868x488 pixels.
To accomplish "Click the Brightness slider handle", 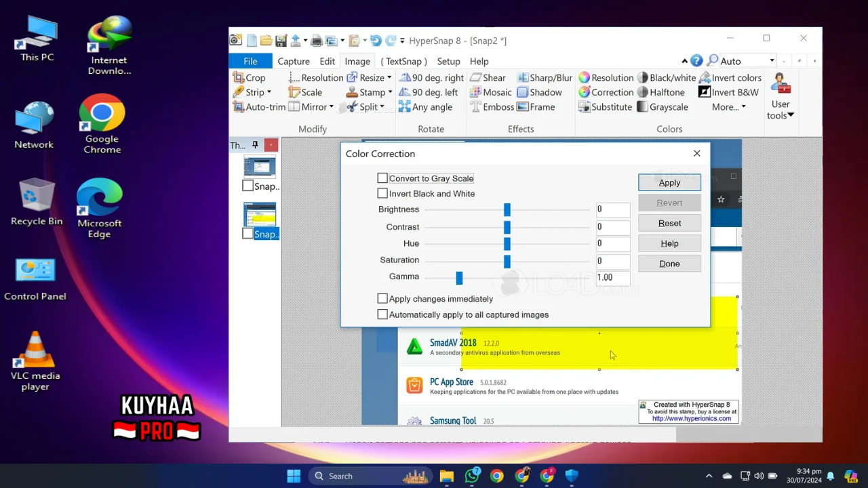I will pyautogui.click(x=507, y=210).
